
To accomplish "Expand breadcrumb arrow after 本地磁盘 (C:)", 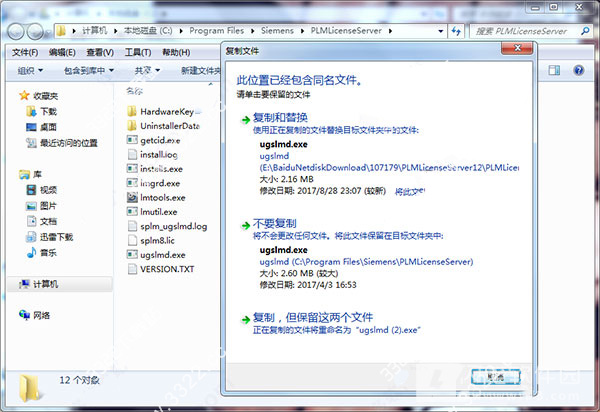I will tap(181, 31).
